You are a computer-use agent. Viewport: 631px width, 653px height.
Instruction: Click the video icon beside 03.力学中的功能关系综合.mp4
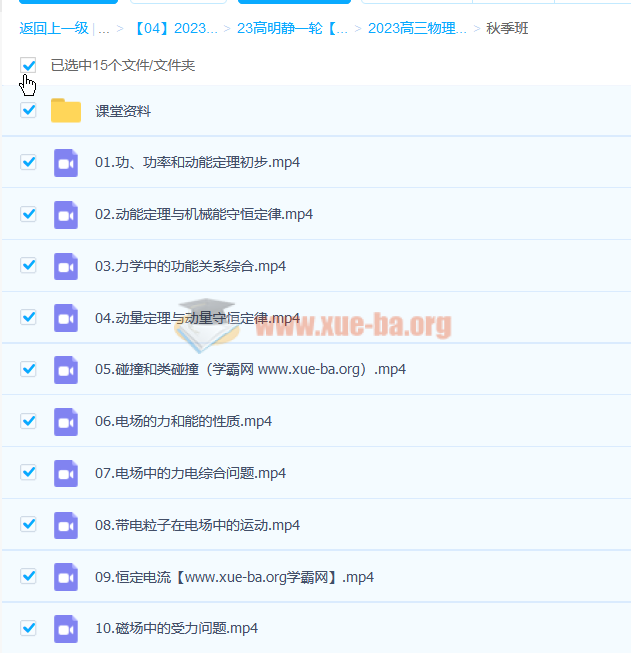click(66, 266)
